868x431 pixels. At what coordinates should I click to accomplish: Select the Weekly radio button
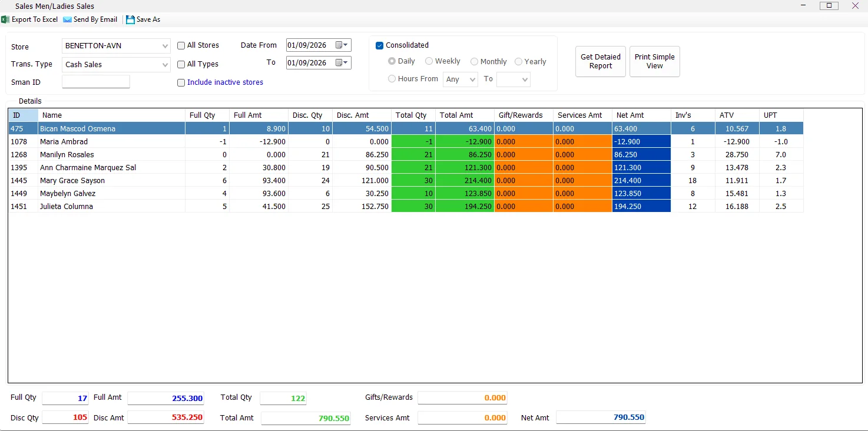[x=429, y=61]
